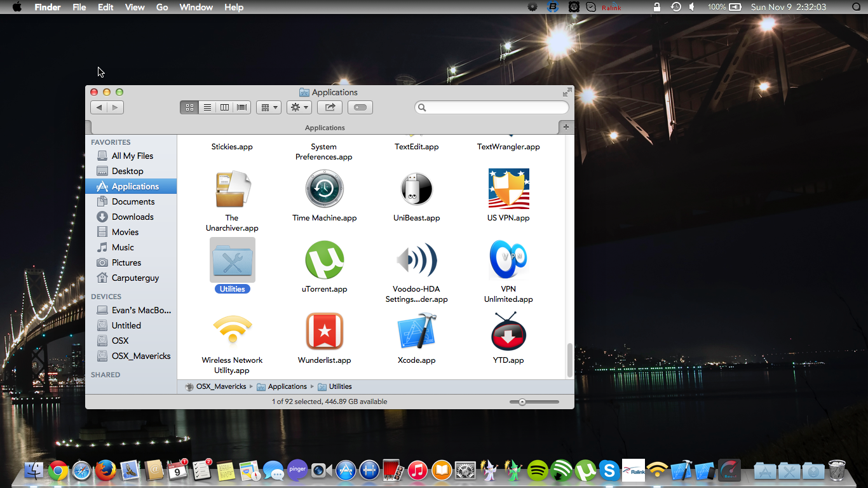Select the Wunderlist.app icon

pyautogui.click(x=324, y=331)
